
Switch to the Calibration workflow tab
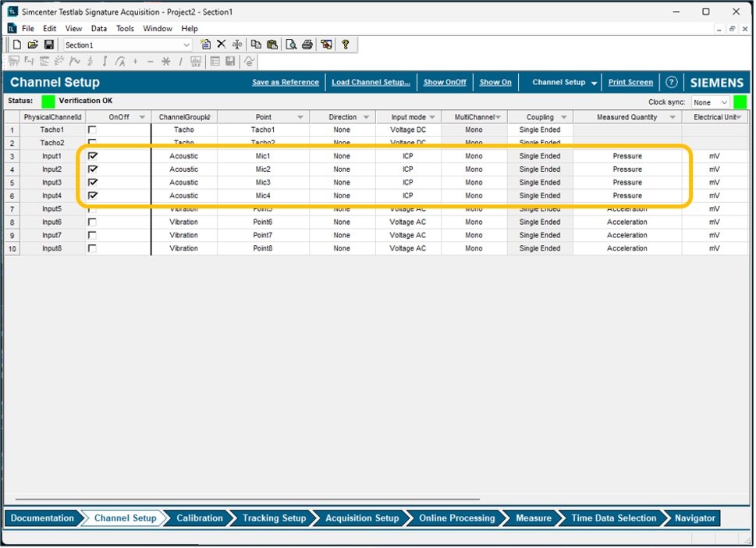[199, 518]
